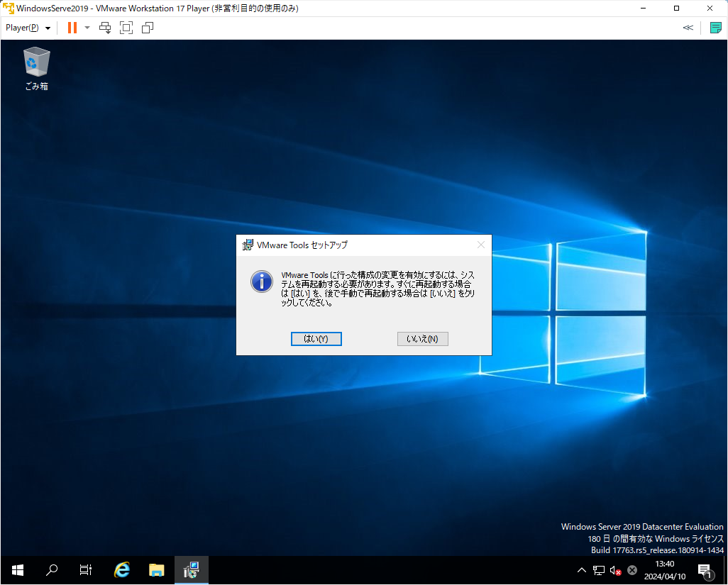Click the いいえ(N) button to restart later
Screen dimensions: 728x585
click(x=422, y=339)
